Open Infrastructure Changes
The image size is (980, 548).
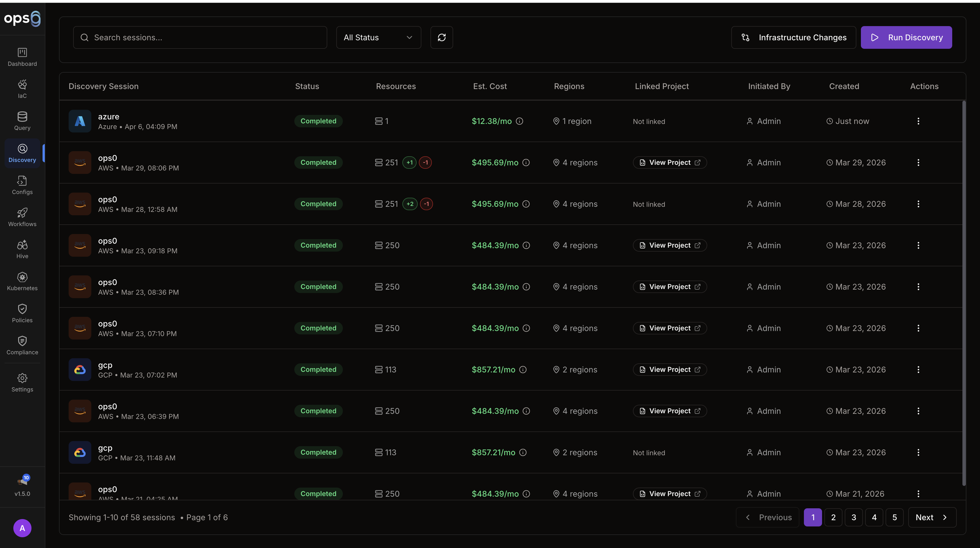[x=793, y=37]
